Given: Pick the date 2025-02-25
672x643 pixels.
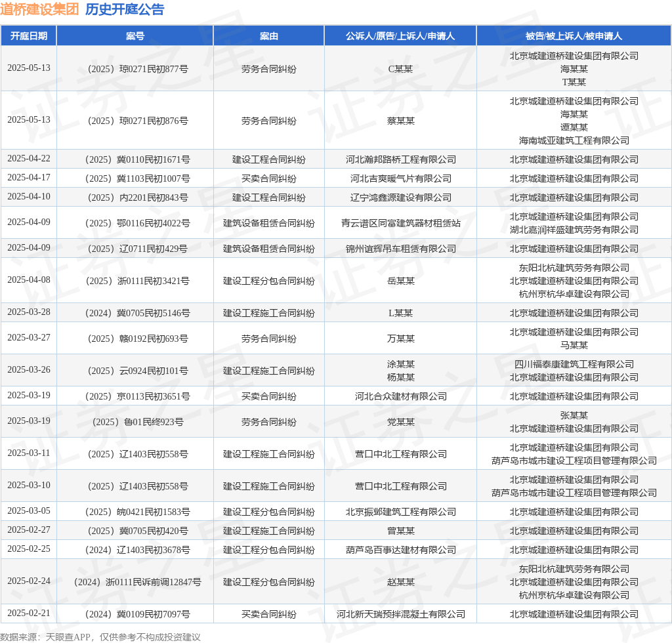Looking at the screenshot, I should click(x=29, y=549).
